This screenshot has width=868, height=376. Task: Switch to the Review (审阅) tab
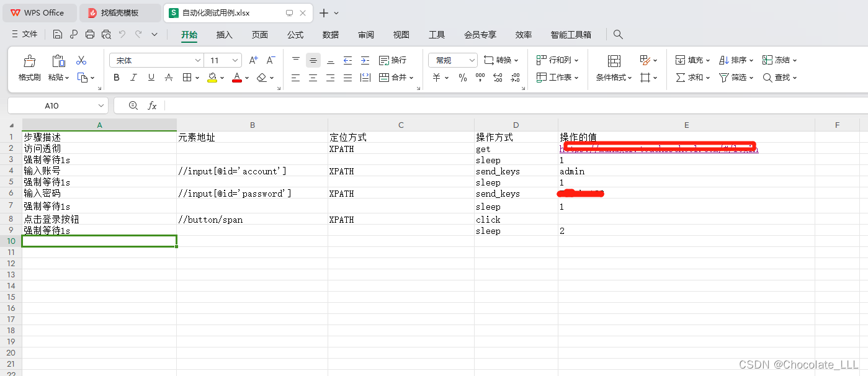point(366,35)
